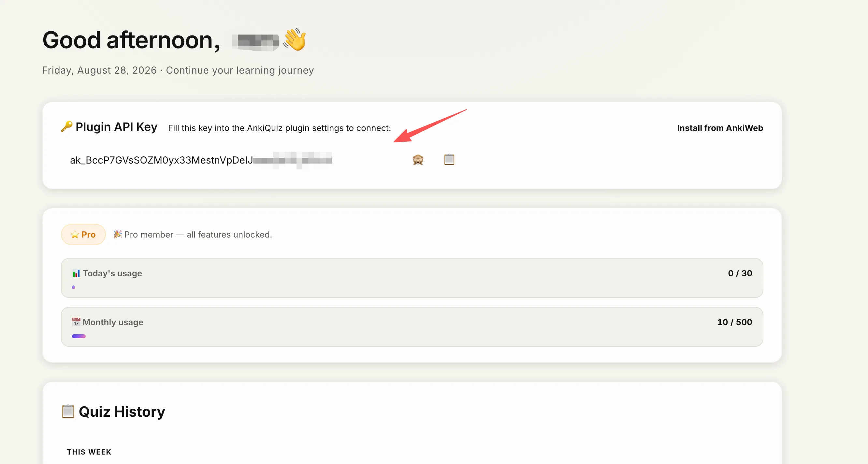Click the Pro membership badge
Image resolution: width=868 pixels, height=464 pixels.
83,235
